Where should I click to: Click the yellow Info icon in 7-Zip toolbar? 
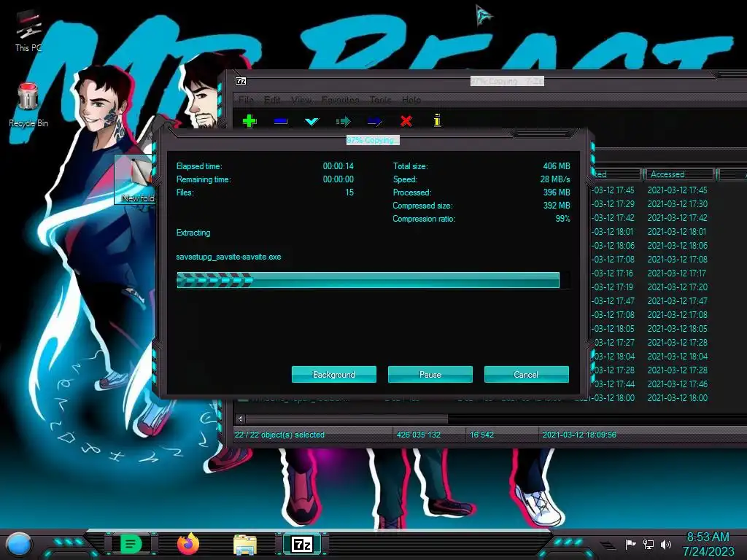(x=437, y=120)
